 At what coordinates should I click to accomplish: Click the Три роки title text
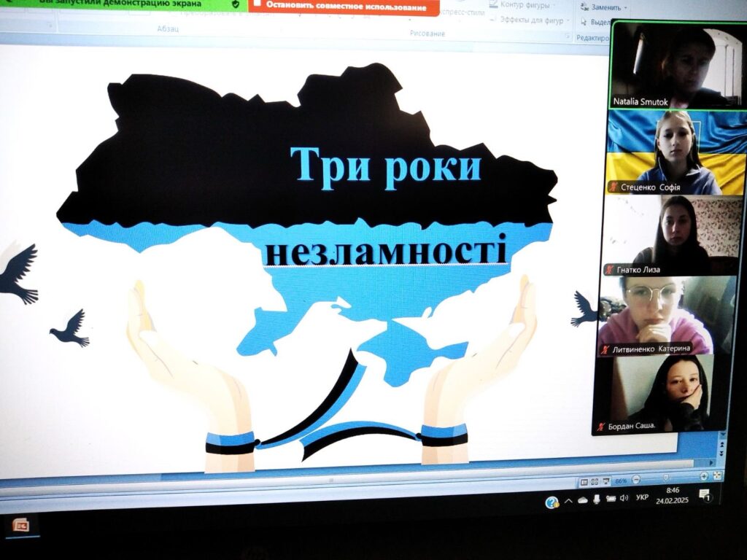pyautogui.click(x=386, y=168)
